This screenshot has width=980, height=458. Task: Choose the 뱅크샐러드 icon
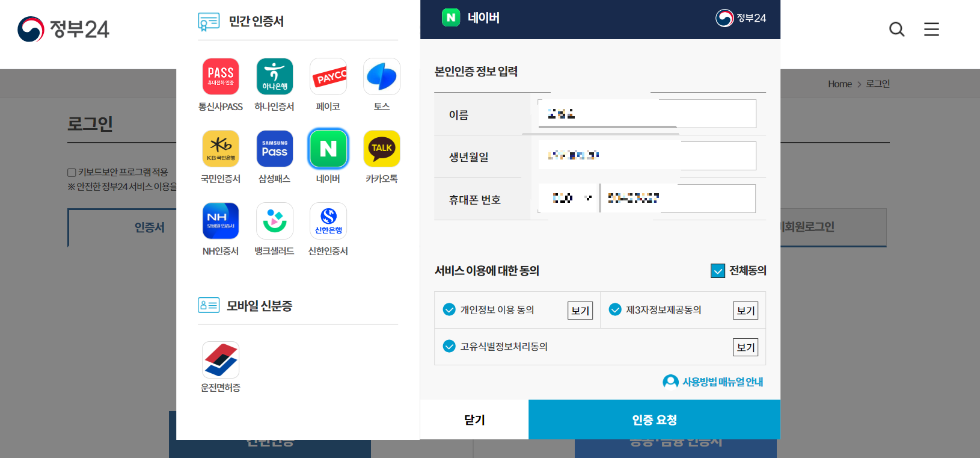click(x=274, y=221)
